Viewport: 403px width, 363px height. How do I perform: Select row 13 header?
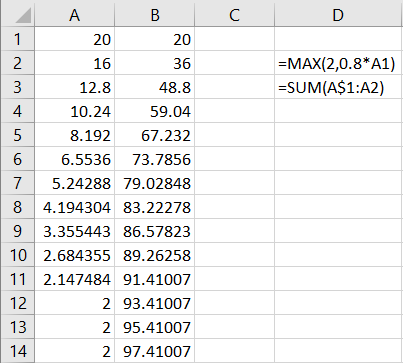[17, 327]
